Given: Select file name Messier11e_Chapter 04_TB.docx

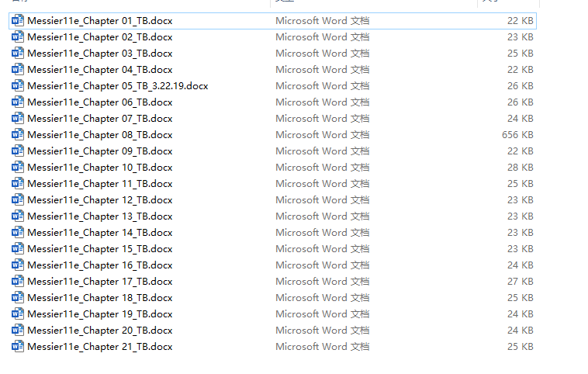Looking at the screenshot, I should point(100,70).
